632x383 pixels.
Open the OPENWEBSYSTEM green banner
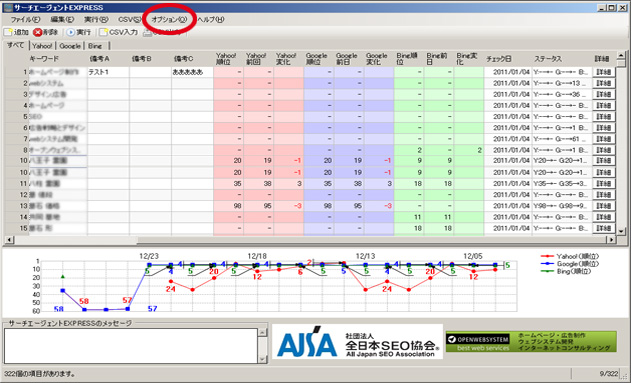[x=531, y=342]
